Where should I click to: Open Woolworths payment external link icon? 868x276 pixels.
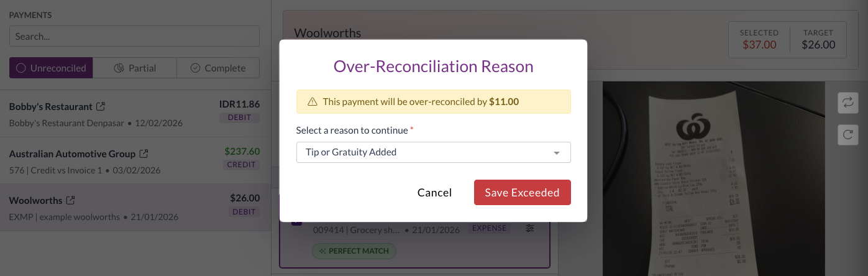click(x=71, y=201)
